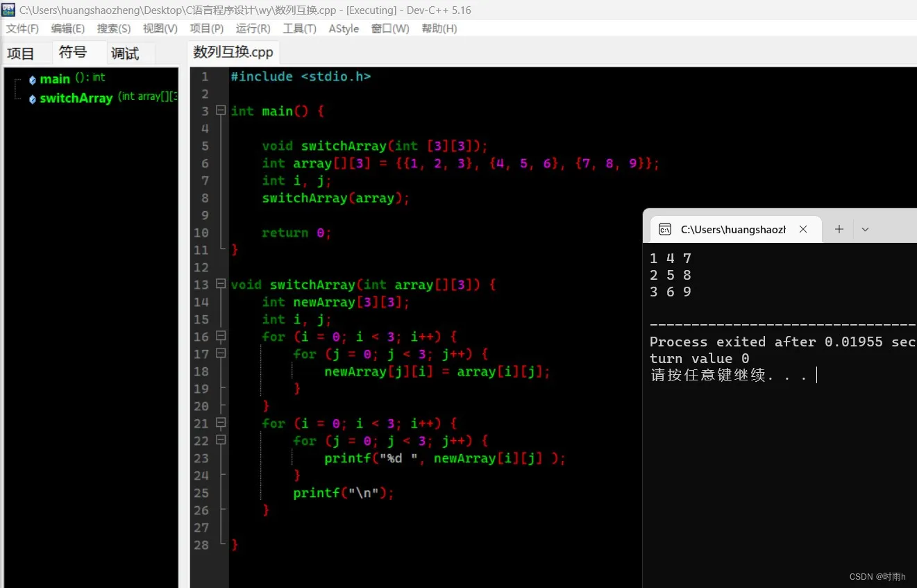The image size is (917, 588).
Task: Open the 运行(R) menu
Action: 253,28
